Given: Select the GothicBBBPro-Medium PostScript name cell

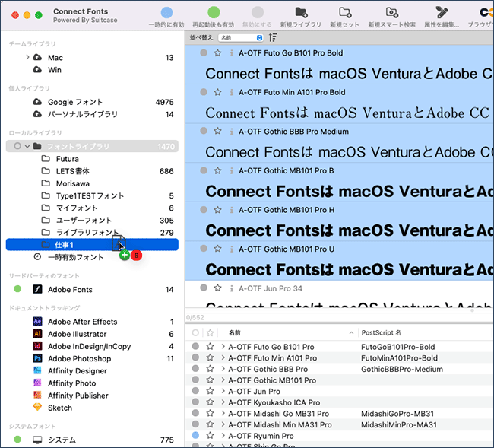Looking at the screenshot, I should (x=402, y=369).
